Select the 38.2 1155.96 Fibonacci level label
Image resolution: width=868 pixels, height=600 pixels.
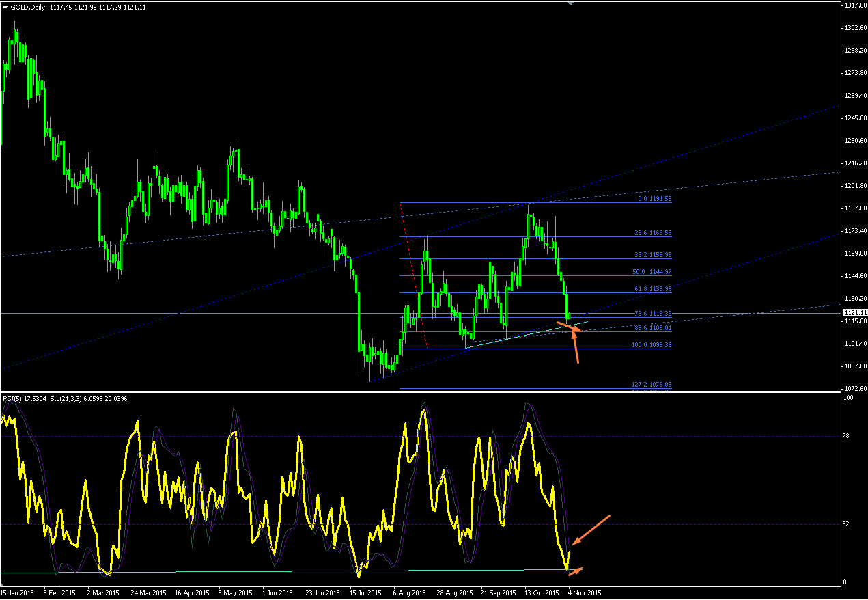coord(654,255)
